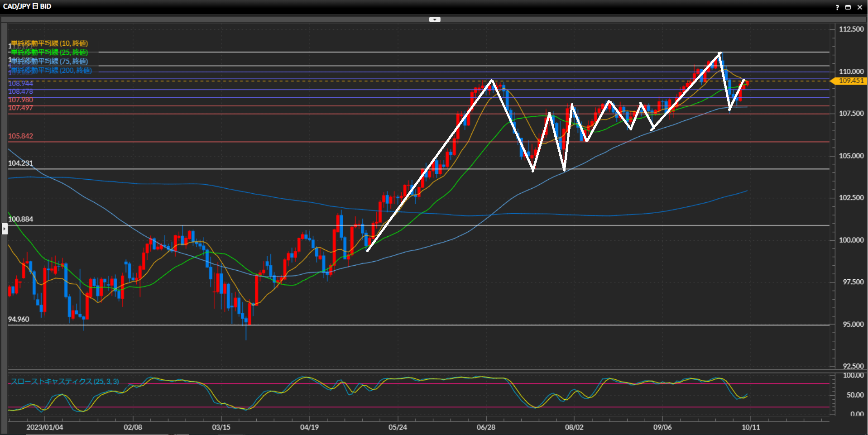
Task: Click the 100.884 support line label
Action: [20, 219]
